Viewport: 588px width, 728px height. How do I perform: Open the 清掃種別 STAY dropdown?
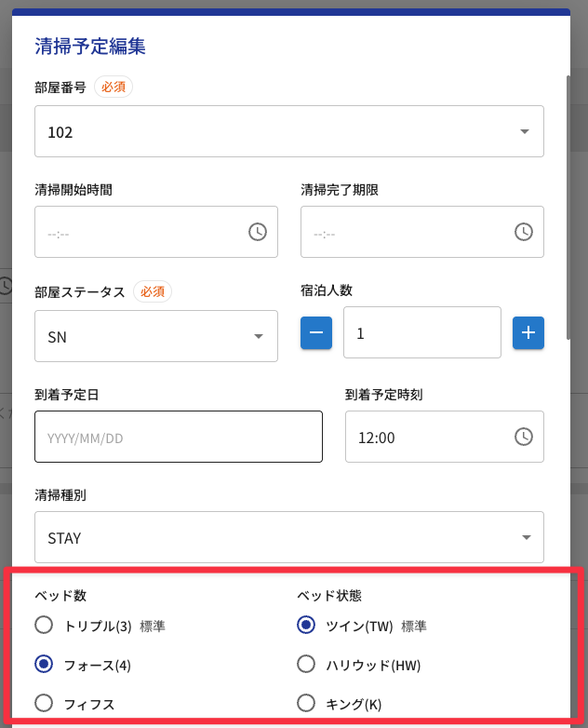pyautogui.click(x=289, y=537)
